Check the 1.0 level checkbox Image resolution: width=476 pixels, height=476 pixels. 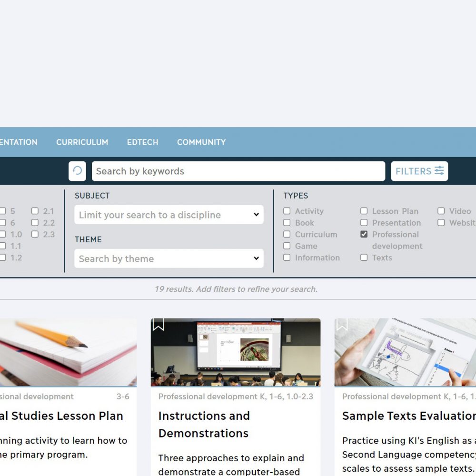tap(2, 234)
